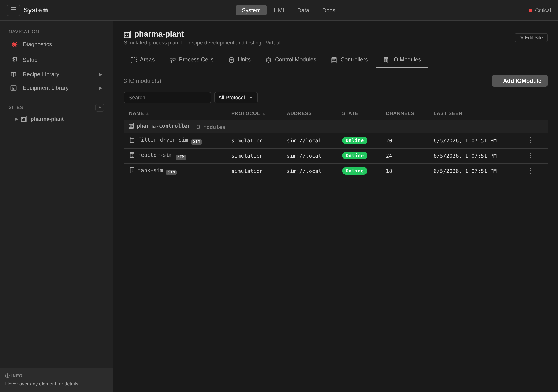Screen dimensions: 558x392
Task: Click channel count 24
Action: coord(389,156)
